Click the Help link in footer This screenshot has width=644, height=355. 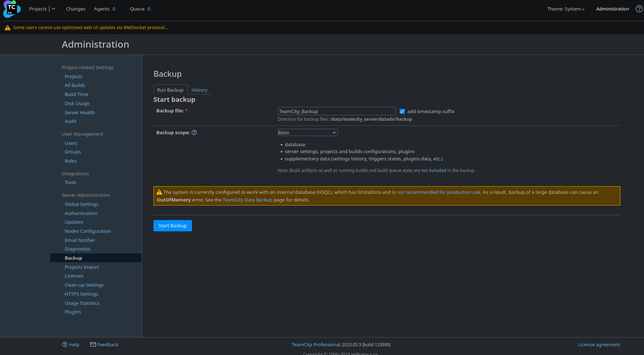74,344
